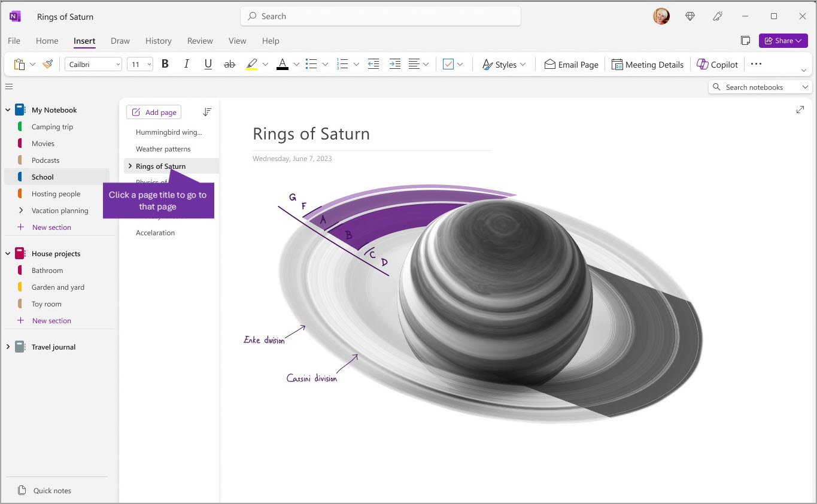Open the Font Color picker
817x504 pixels.
(x=284, y=64)
